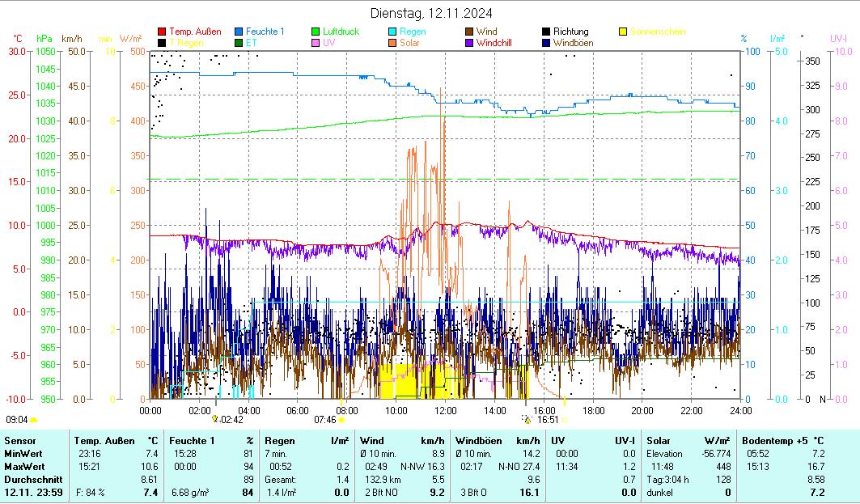Click the date title Dienstag, 12.11.2024
Screen dimensions: 860x504
(430, 13)
